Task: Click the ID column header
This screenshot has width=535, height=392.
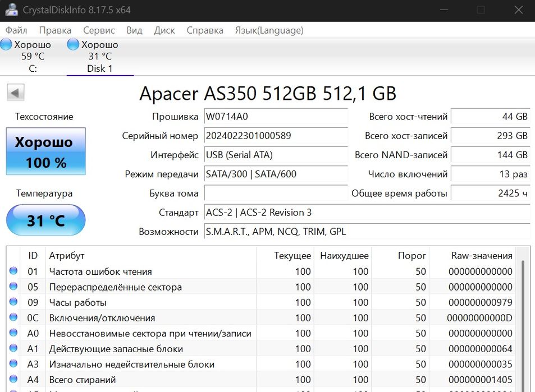Action: coord(33,255)
